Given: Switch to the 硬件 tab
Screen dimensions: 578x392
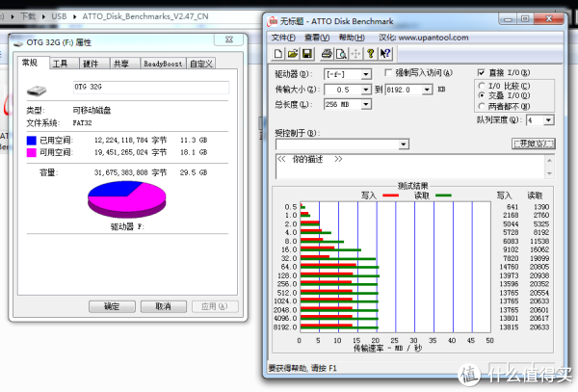Looking at the screenshot, I should coord(94,64).
